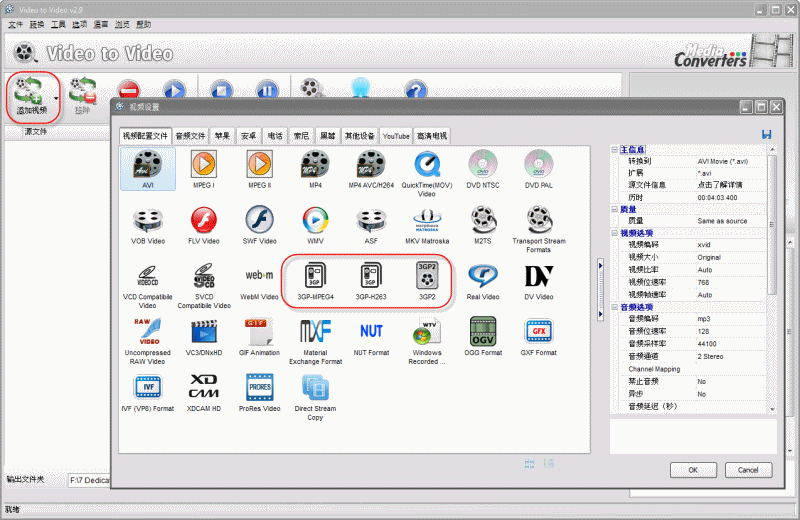This screenshot has width=800, height=520.
Task: Click the 点击了解详情 source info value
Action: [720, 185]
